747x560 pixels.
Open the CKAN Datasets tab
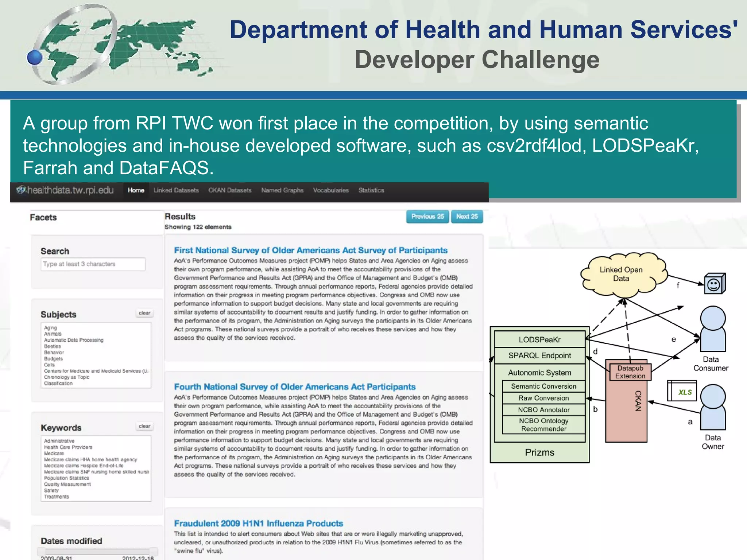pos(230,190)
